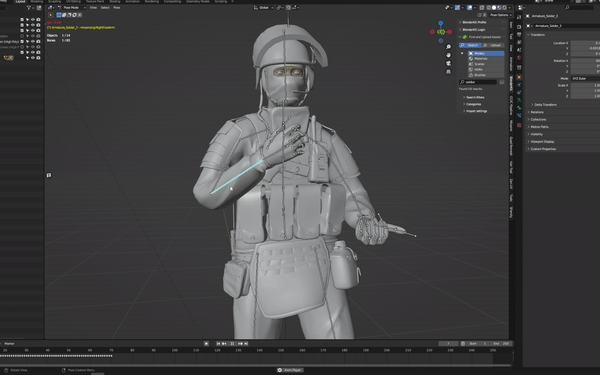Click the blue Z axis on navigation gizmo

coord(441,23)
